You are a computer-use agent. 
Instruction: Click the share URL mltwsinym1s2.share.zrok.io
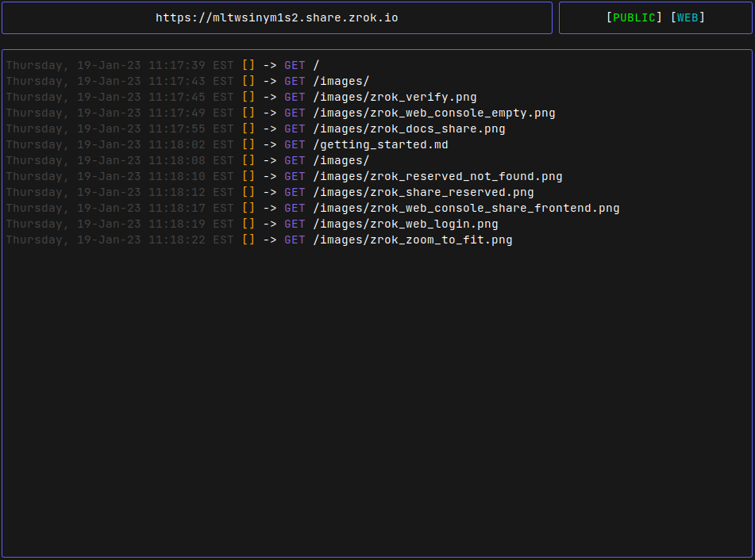click(x=276, y=17)
